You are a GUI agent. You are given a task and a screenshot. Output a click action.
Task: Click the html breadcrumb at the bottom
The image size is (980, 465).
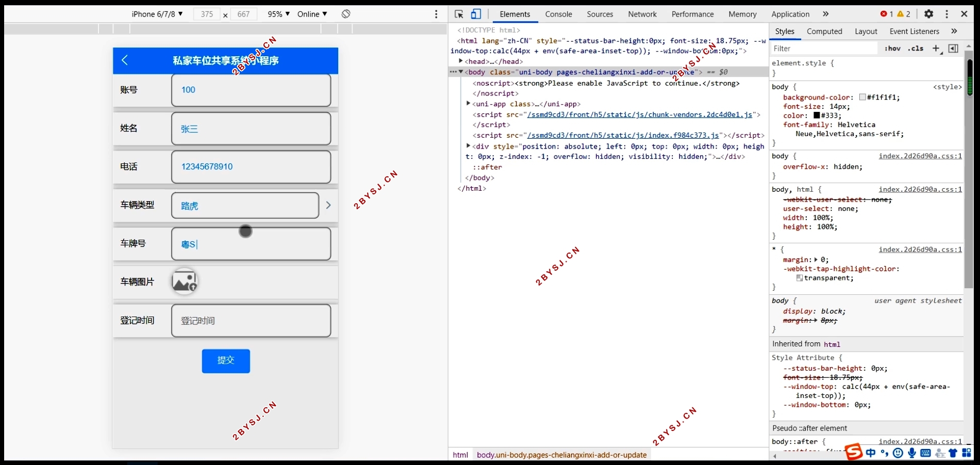[x=460, y=455]
